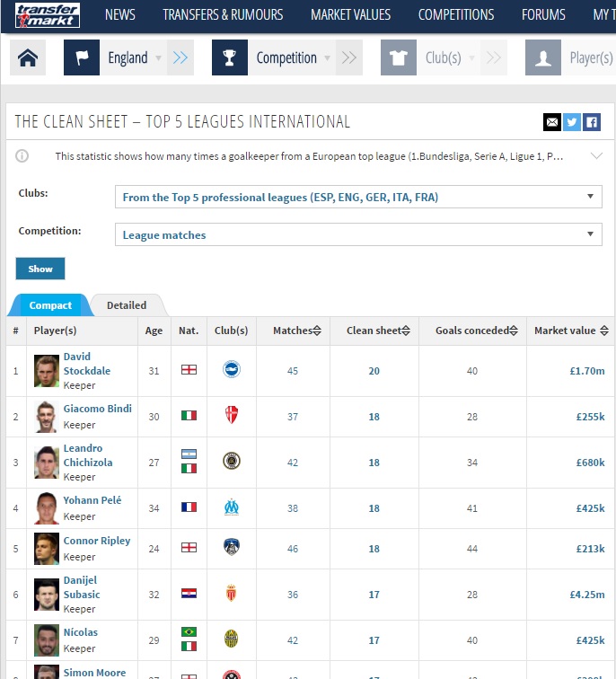Viewport: 616px width, 679px height.
Task: Click the Show button
Action: 40,269
